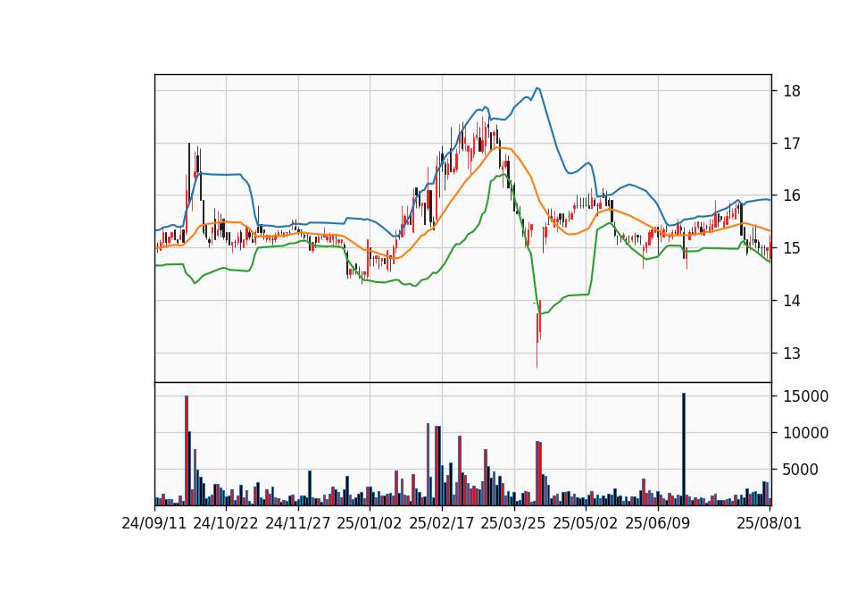The height and width of the screenshot is (616, 857).
Task: Click the tallest volume bar after 25/06/09
Action: point(683,449)
